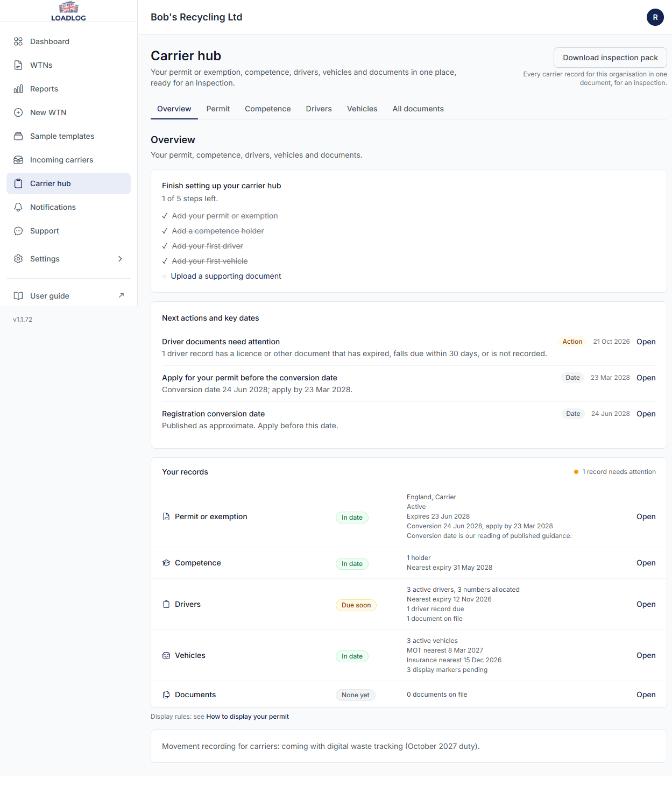
Task: Click the None yet badge for Documents
Action: (x=356, y=695)
